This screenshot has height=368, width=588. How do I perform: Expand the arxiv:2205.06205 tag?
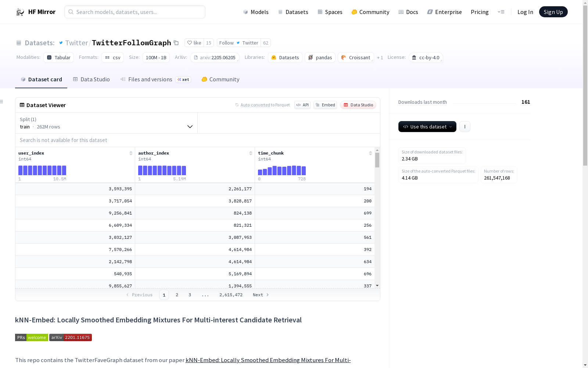(x=215, y=57)
